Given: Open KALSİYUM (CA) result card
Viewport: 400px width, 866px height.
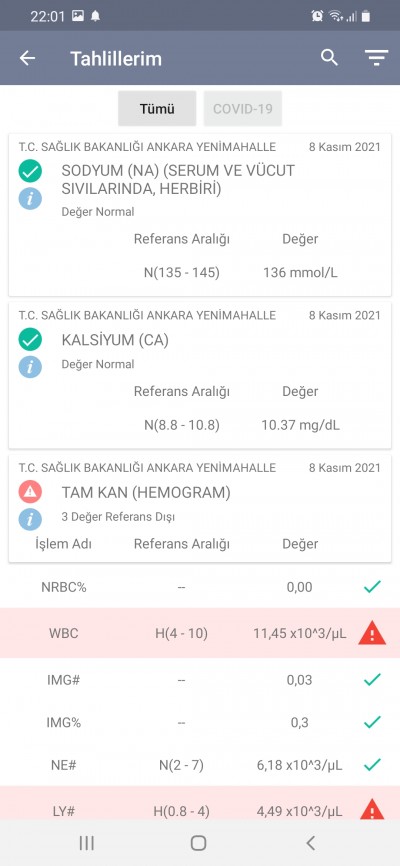Looking at the screenshot, I should (200, 375).
